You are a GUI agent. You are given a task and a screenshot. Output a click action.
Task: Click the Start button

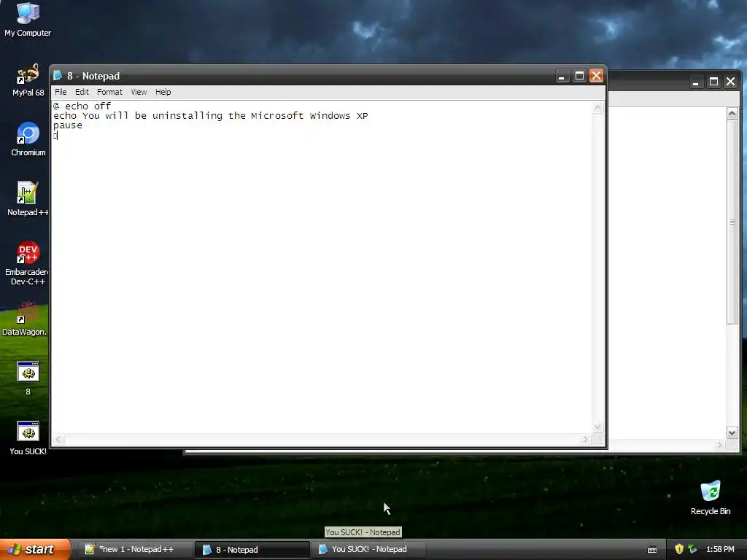pyautogui.click(x=34, y=549)
